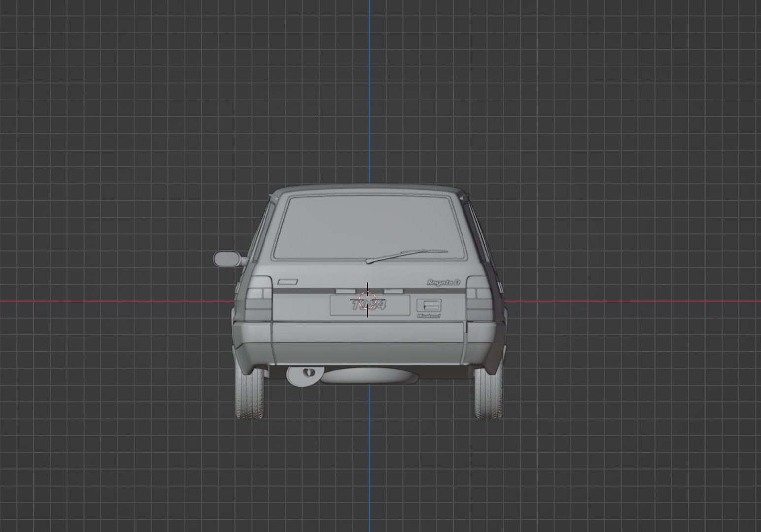Screen dimensions: 761x532
Task: Click the "Regata D" badge on the tailgate
Action: 443,282
